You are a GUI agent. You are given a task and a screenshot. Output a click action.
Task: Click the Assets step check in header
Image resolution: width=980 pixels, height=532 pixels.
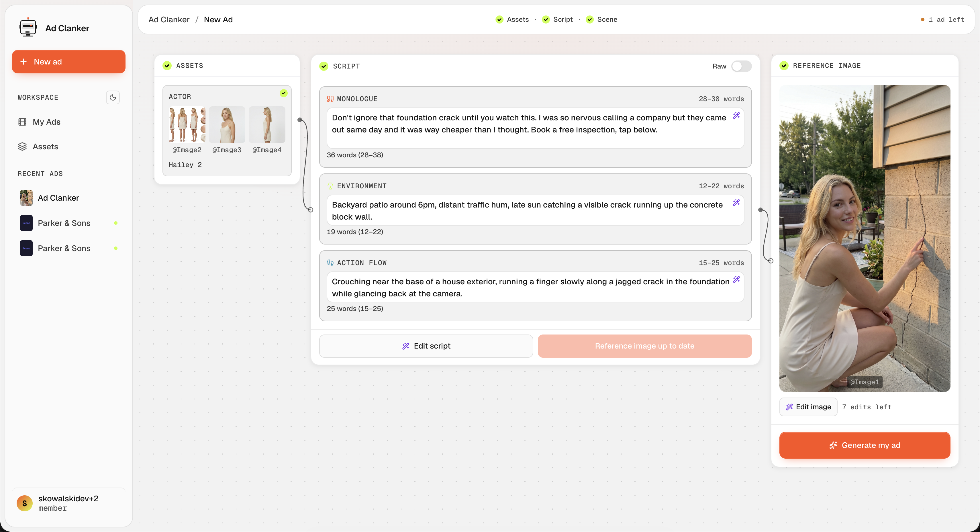pos(499,19)
